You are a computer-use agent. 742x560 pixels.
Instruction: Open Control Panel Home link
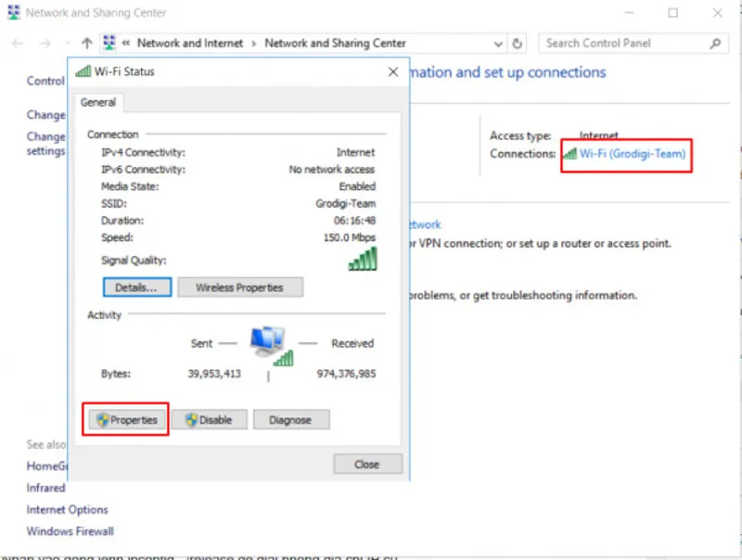point(45,81)
